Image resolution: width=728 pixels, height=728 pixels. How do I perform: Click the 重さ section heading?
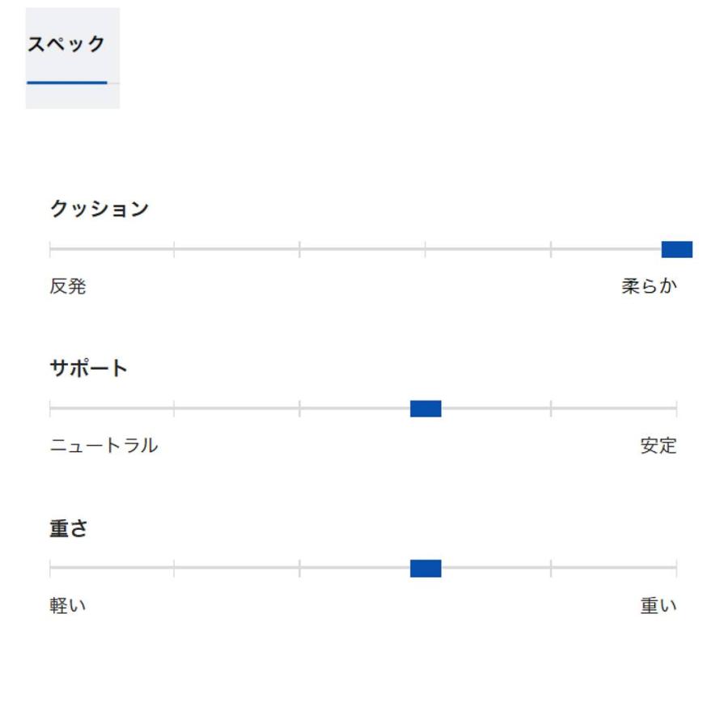pos(69,528)
